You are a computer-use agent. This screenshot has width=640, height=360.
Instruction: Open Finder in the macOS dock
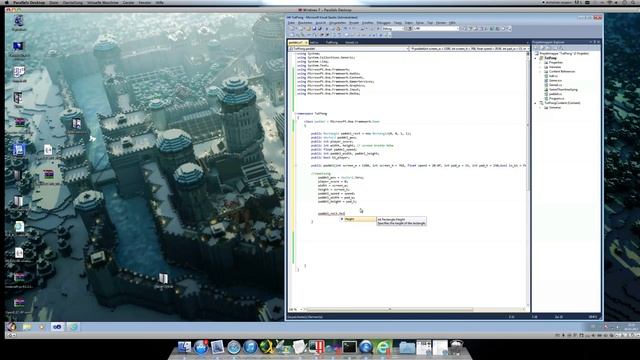(184, 347)
